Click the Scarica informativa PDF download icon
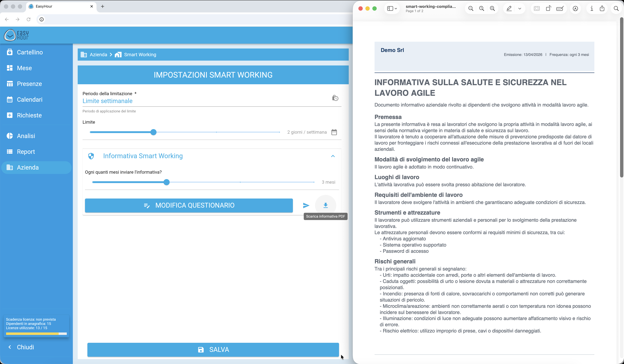 [325, 205]
